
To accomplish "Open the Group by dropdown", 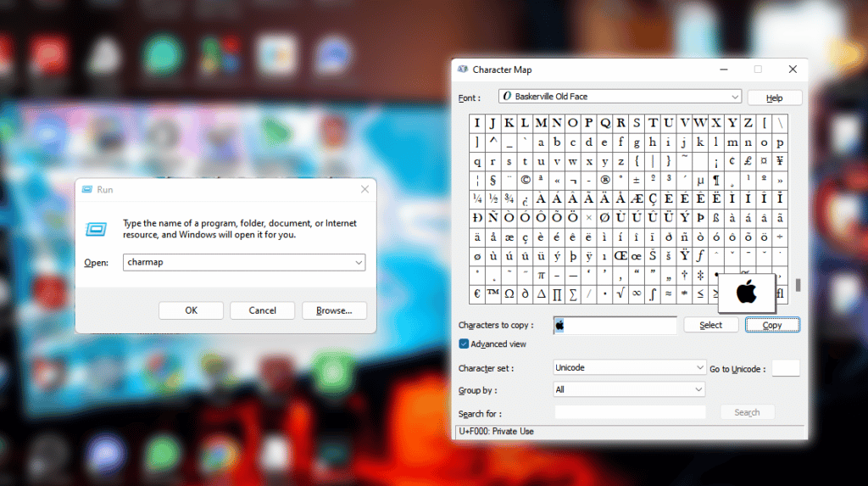I will [699, 389].
